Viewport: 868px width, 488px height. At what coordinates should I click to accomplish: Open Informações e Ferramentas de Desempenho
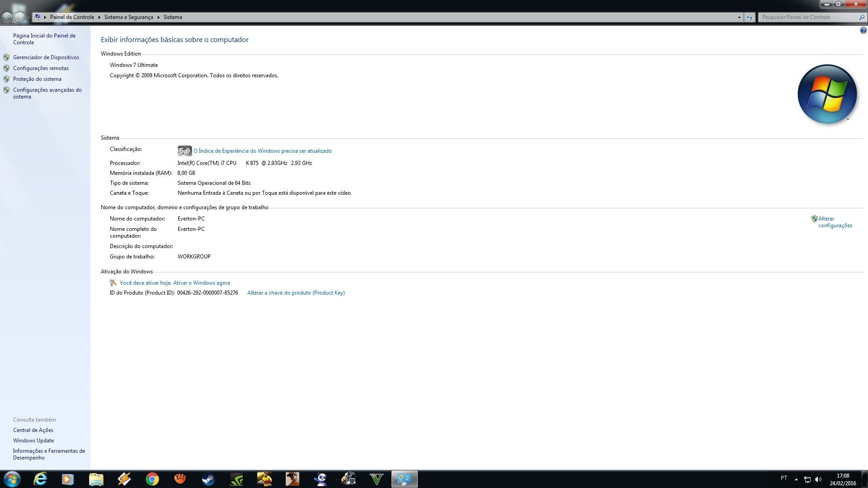[49, 454]
